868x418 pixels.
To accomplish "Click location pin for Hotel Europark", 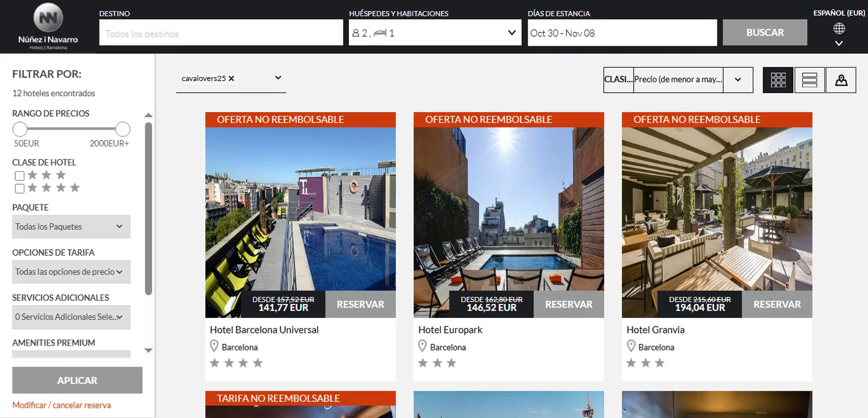I will pos(422,346).
